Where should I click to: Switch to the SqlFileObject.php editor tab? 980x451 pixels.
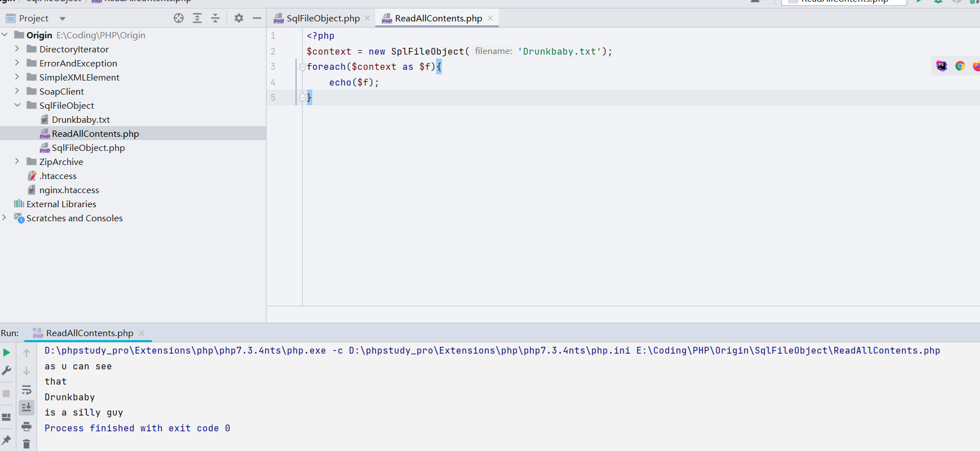pyautogui.click(x=322, y=18)
